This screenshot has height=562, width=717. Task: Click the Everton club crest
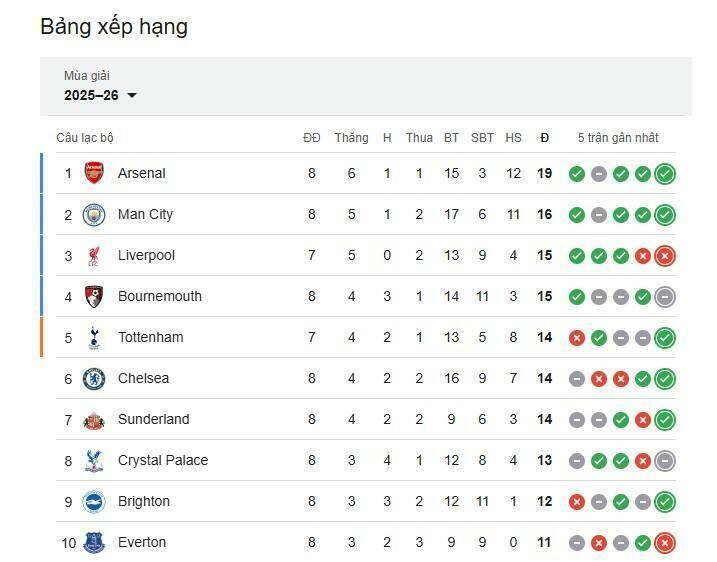tap(94, 542)
